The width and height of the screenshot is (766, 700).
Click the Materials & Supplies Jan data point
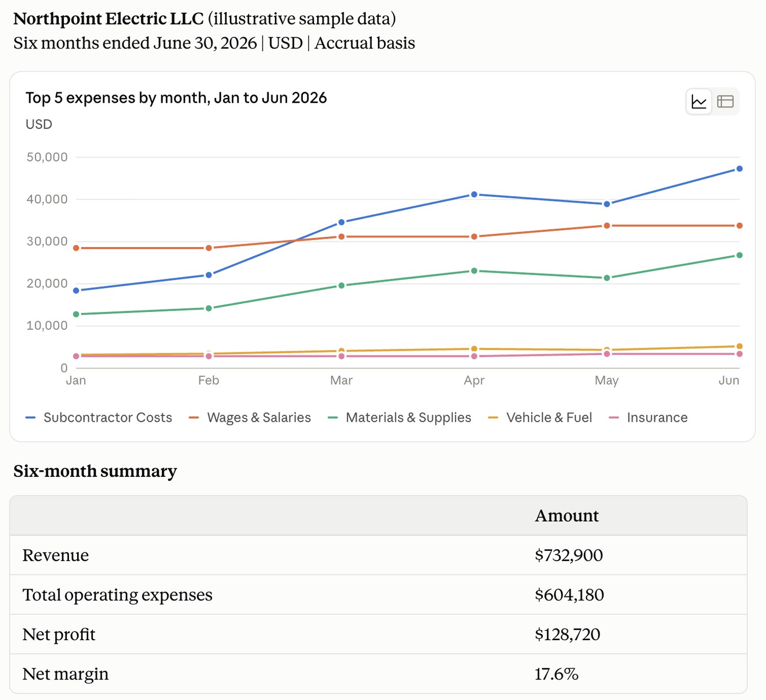76,314
